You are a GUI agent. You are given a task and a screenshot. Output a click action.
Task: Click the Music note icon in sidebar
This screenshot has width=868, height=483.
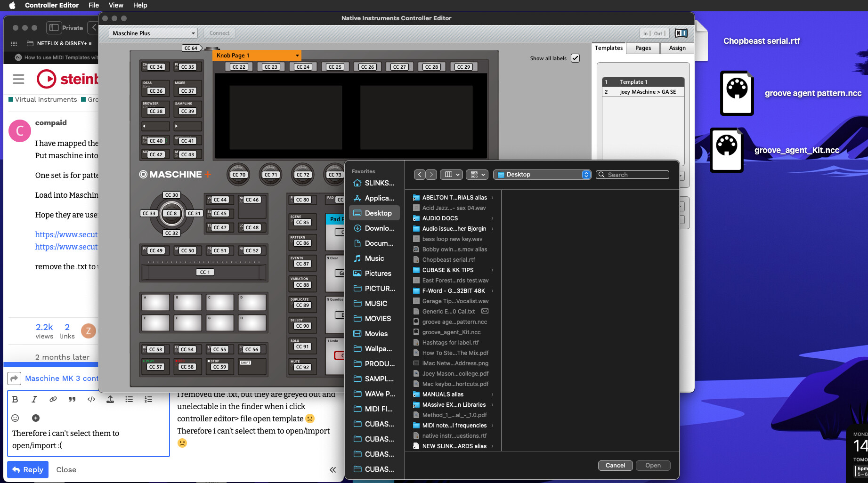coord(357,258)
